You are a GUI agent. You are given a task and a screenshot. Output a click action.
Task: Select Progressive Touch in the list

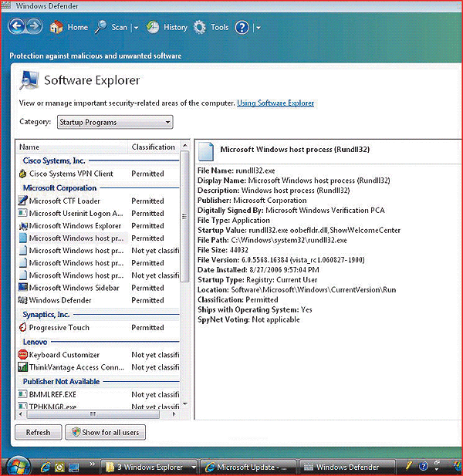point(59,327)
